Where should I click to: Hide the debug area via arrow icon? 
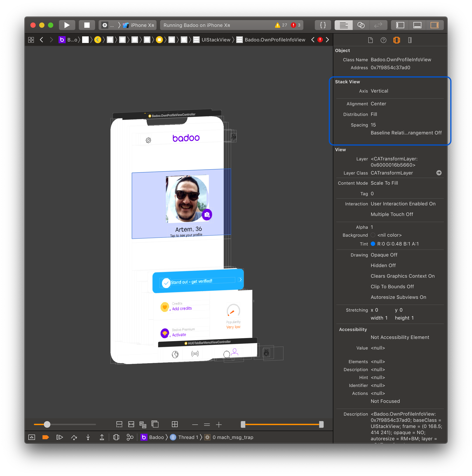[x=32, y=437]
